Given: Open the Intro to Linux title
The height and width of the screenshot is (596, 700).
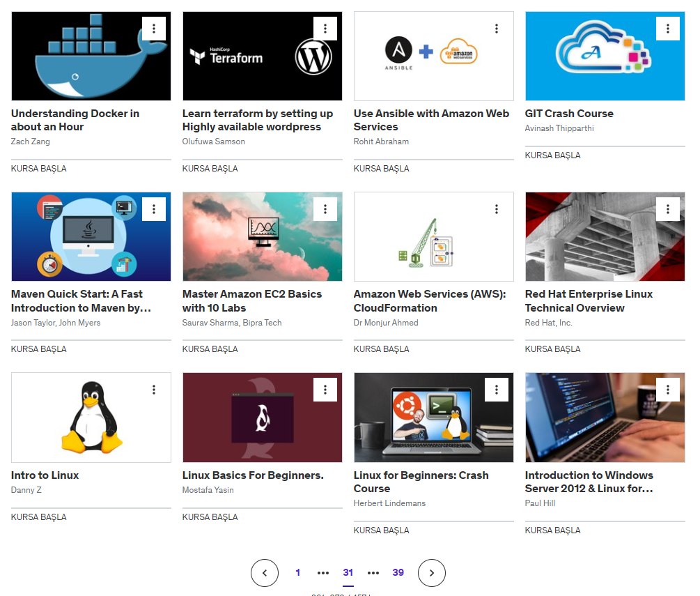Looking at the screenshot, I should click(x=45, y=475).
